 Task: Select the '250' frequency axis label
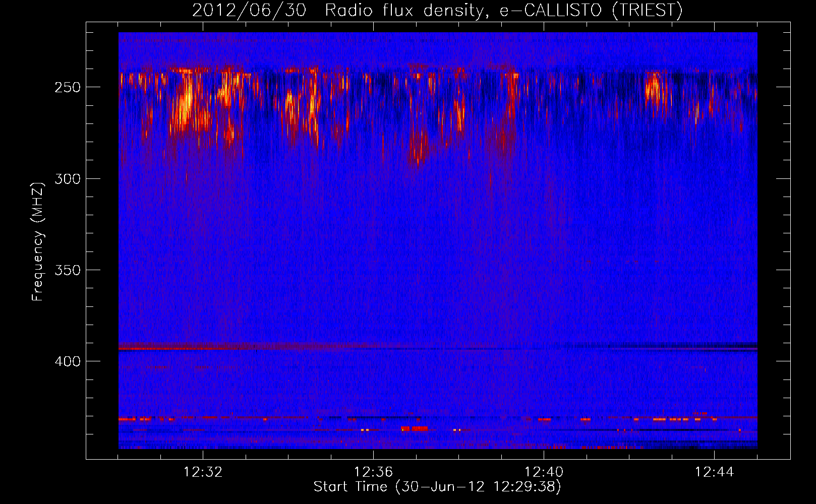tap(68, 87)
